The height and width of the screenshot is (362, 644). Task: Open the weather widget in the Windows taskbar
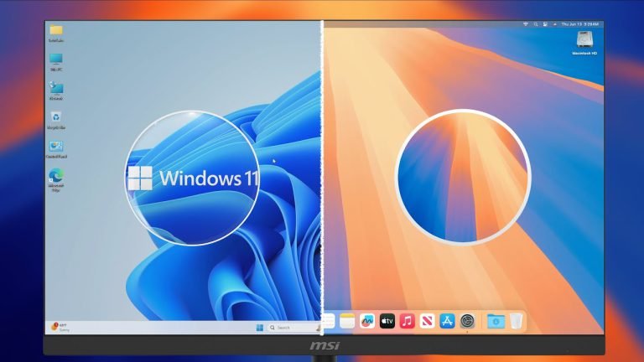(60, 327)
